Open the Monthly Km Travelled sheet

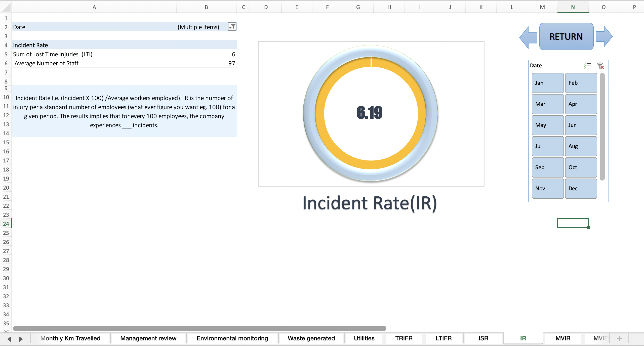(71, 338)
